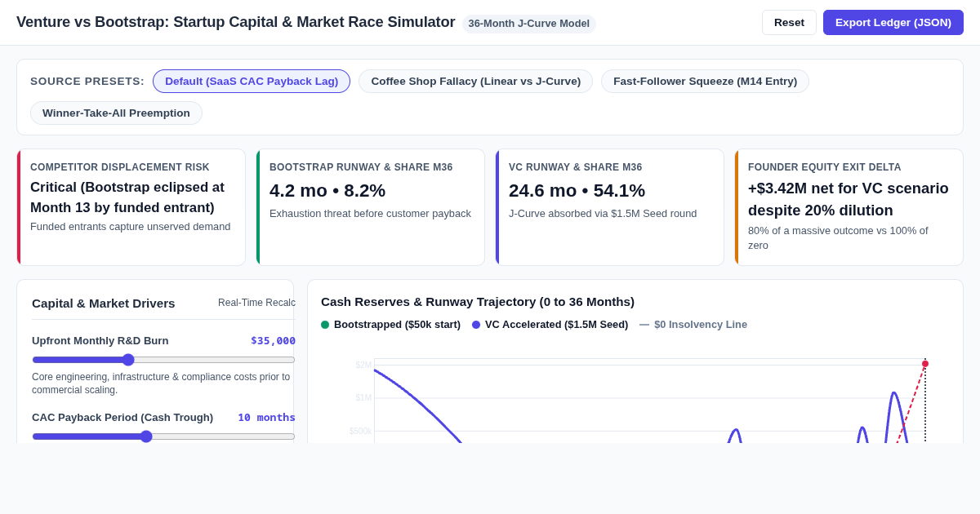Select Default SaaS CAC Payback Lag preset
The height and width of the screenshot is (514, 980).
pos(252,82)
